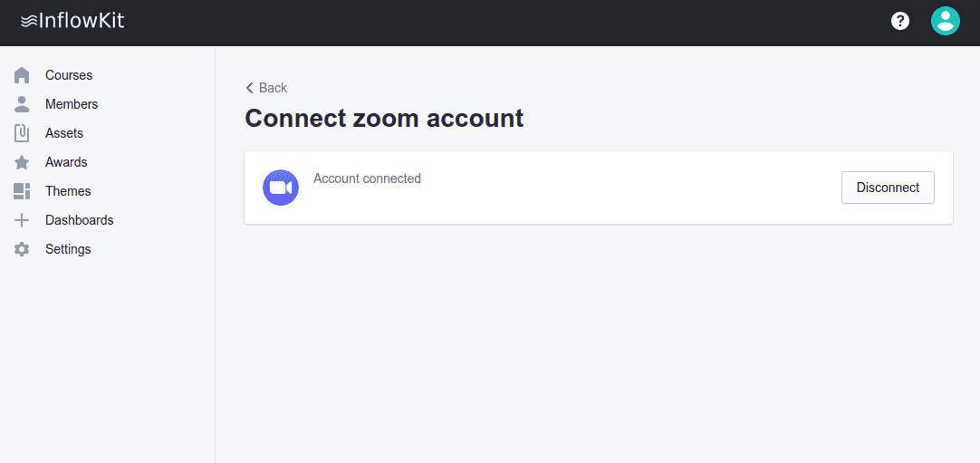Click the Account connected status text
Screen dimensions: 980x463
coord(367,178)
